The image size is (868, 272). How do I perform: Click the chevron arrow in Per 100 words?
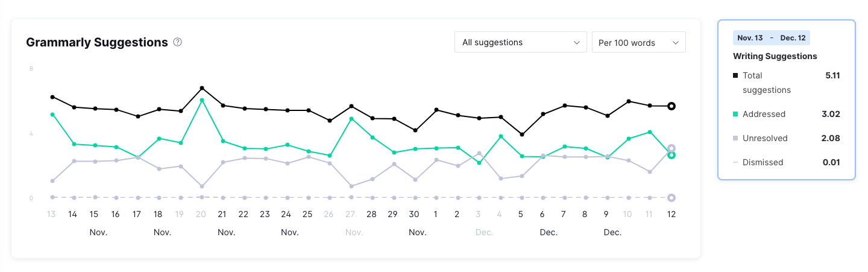tap(676, 42)
